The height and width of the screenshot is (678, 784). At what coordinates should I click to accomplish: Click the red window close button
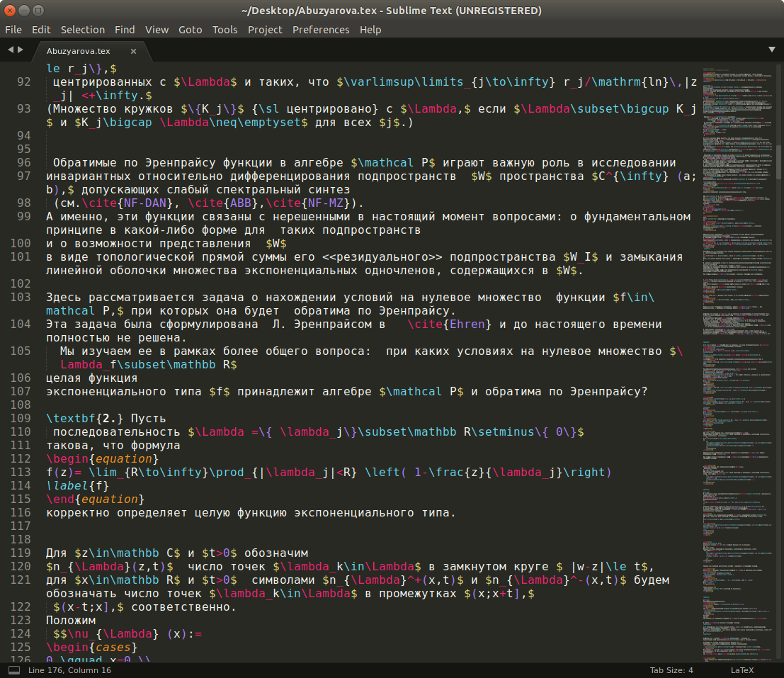point(10,10)
